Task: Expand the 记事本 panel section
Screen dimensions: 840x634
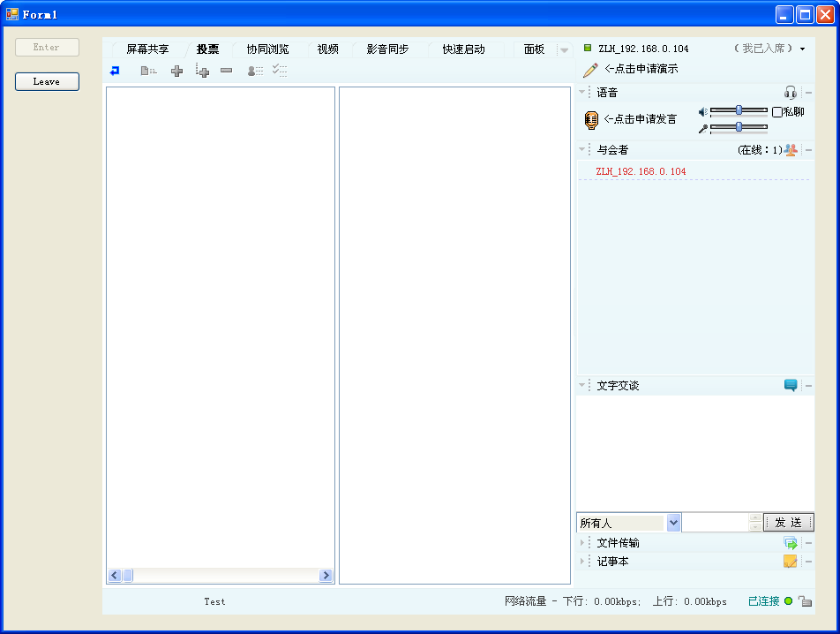Action: (582, 562)
